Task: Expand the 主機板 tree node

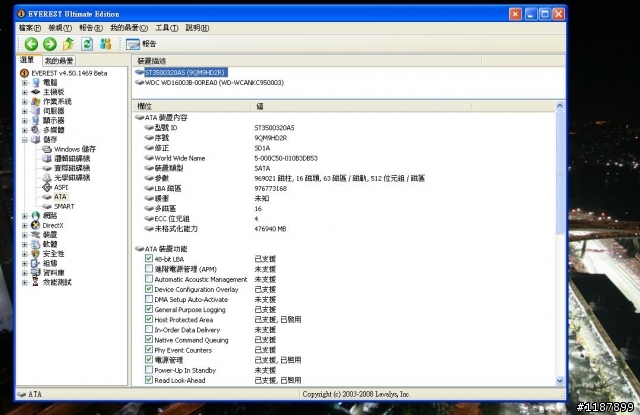Action: click(x=24, y=92)
